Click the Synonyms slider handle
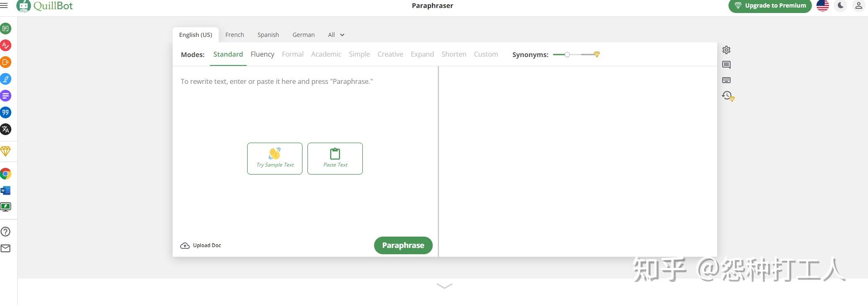The image size is (868, 305). click(567, 55)
